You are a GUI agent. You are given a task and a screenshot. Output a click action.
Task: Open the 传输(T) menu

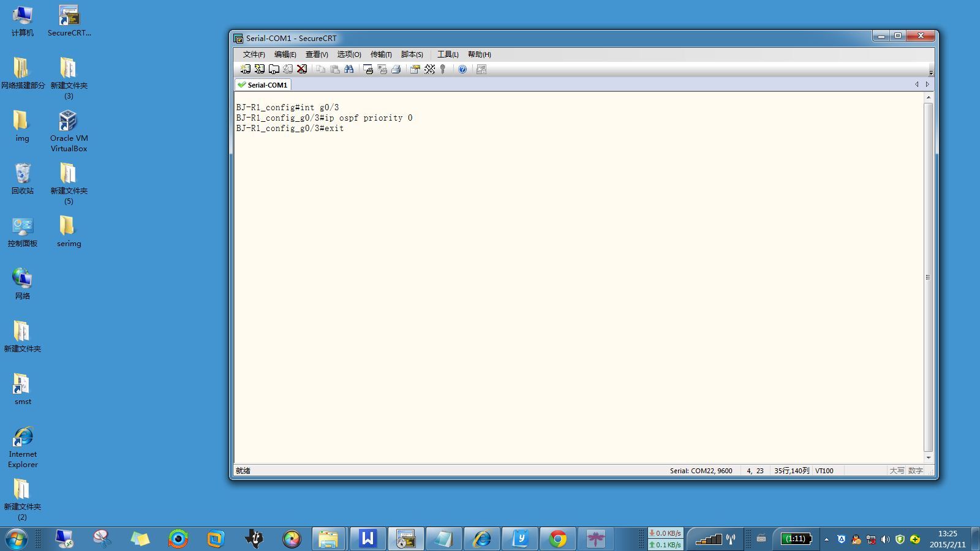[x=381, y=54]
